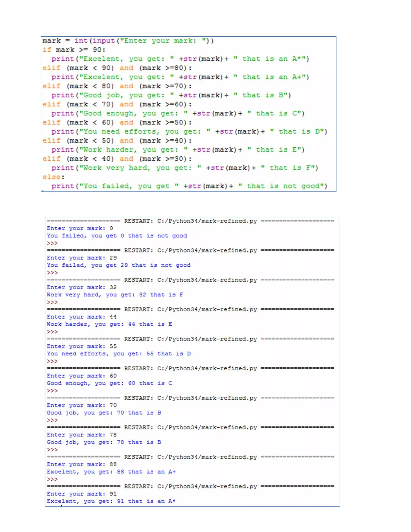Click output 'Good job, you get: 70 that is B'

(104, 413)
